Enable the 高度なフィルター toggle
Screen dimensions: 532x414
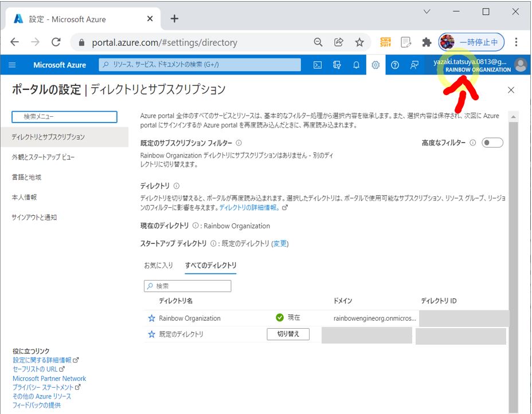tap(492, 143)
